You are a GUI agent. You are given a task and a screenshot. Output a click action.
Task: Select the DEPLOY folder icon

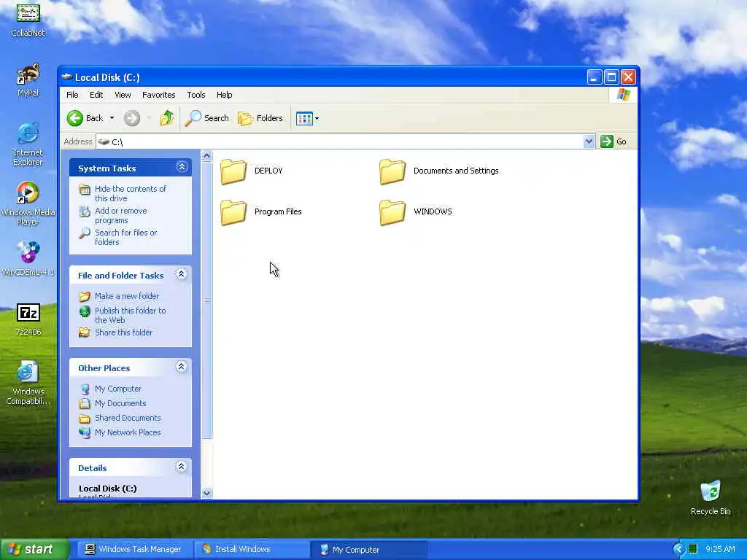coord(233,171)
